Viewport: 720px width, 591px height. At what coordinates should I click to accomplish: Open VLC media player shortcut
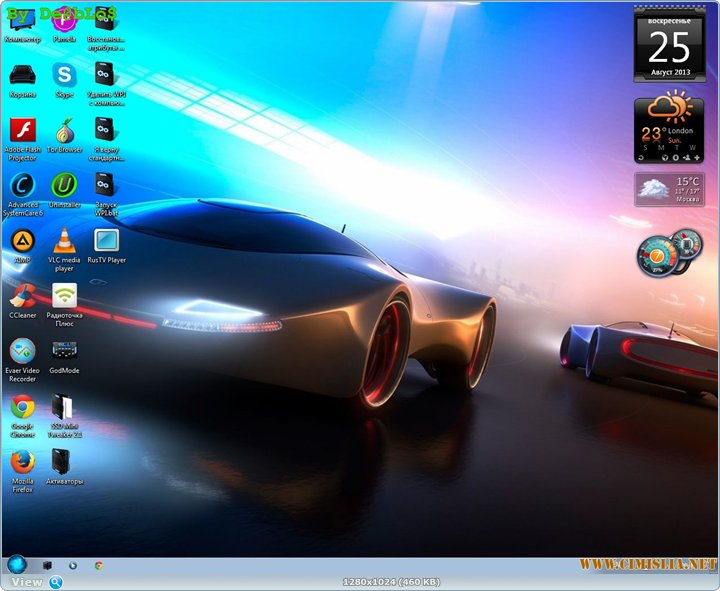coord(65,241)
